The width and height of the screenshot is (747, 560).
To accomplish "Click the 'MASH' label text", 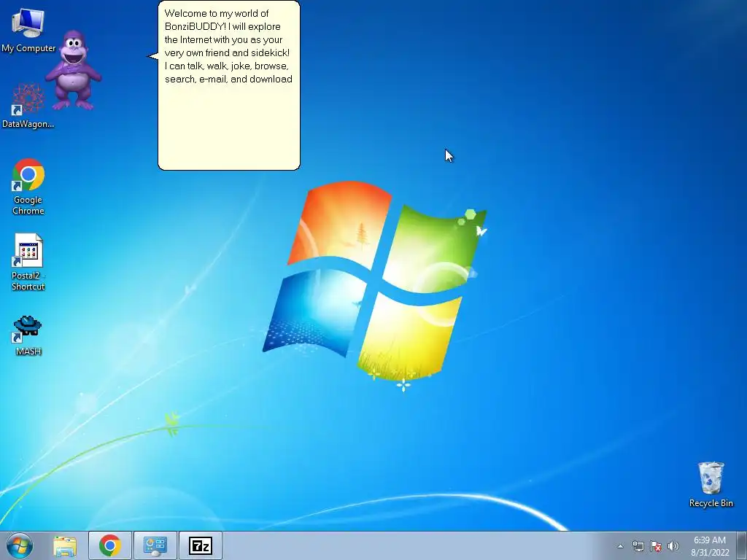I will (x=28, y=351).
